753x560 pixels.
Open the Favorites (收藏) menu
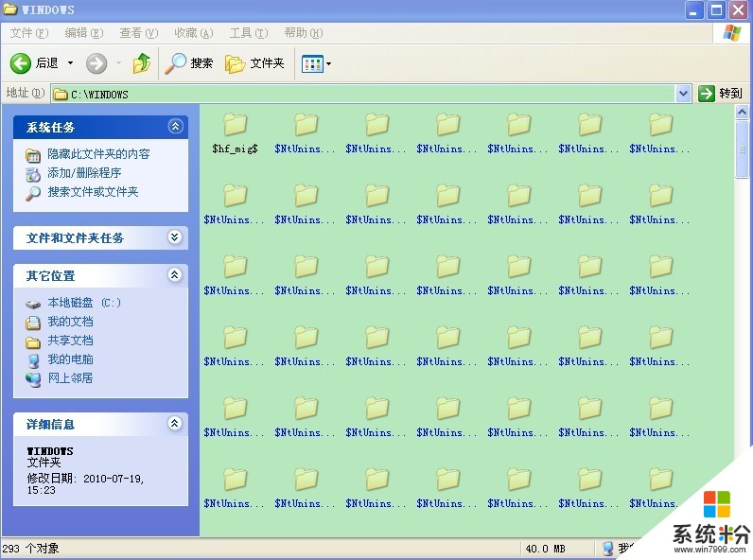click(x=194, y=33)
